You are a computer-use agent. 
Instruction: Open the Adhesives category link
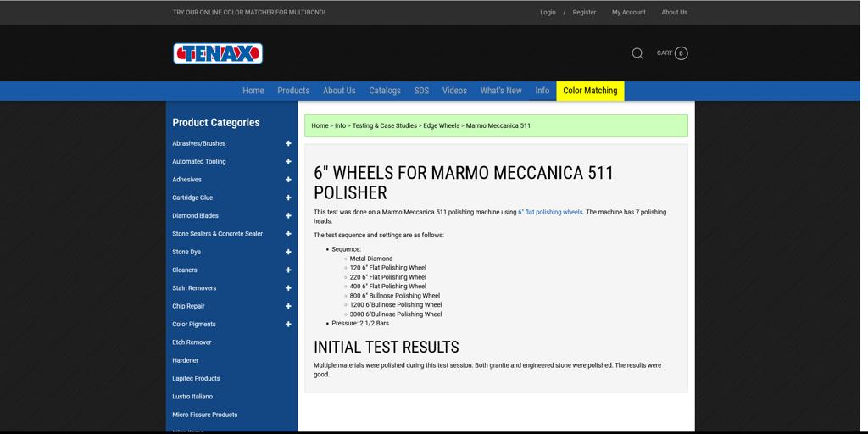tap(186, 180)
